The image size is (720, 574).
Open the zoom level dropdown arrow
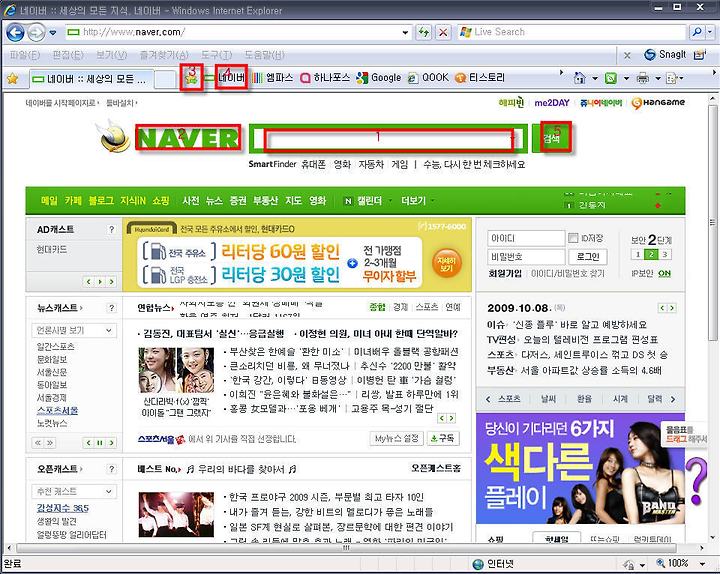pyautogui.click(x=703, y=564)
